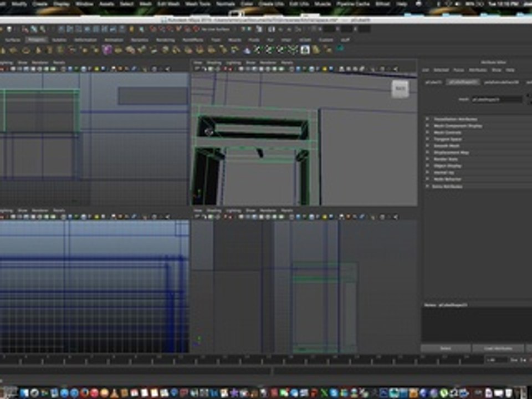This screenshot has height=399, width=532.
Task: Open Shading menu of the perspective panel
Action: 214,63
